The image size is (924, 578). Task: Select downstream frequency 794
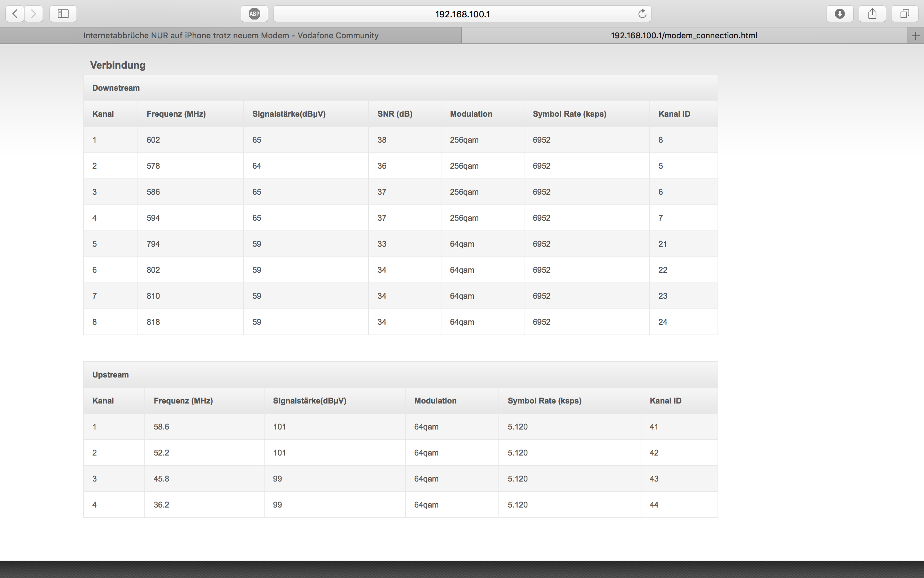[x=153, y=244]
